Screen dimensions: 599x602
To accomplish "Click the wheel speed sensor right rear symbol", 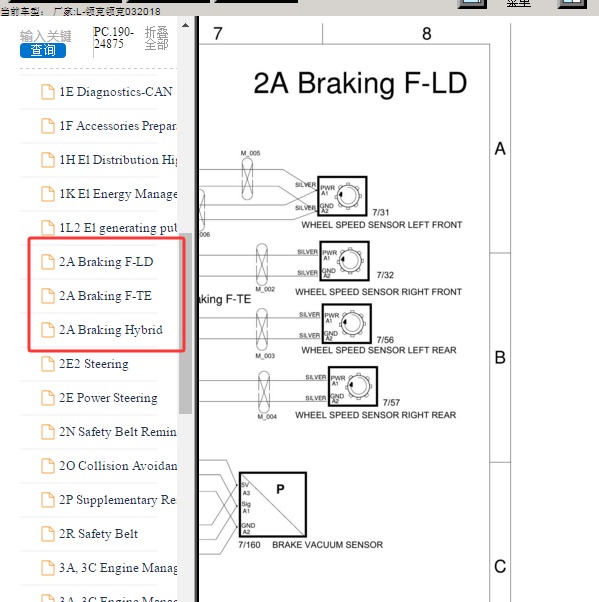I will click(x=353, y=386).
